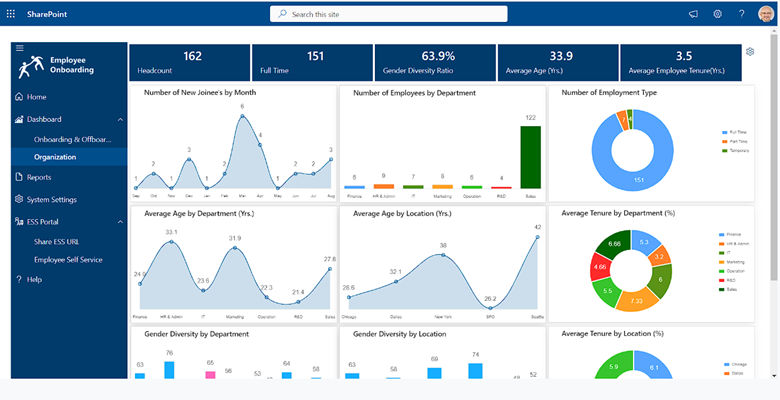Open Employee Self Service item
The image size is (780, 400).
point(68,260)
